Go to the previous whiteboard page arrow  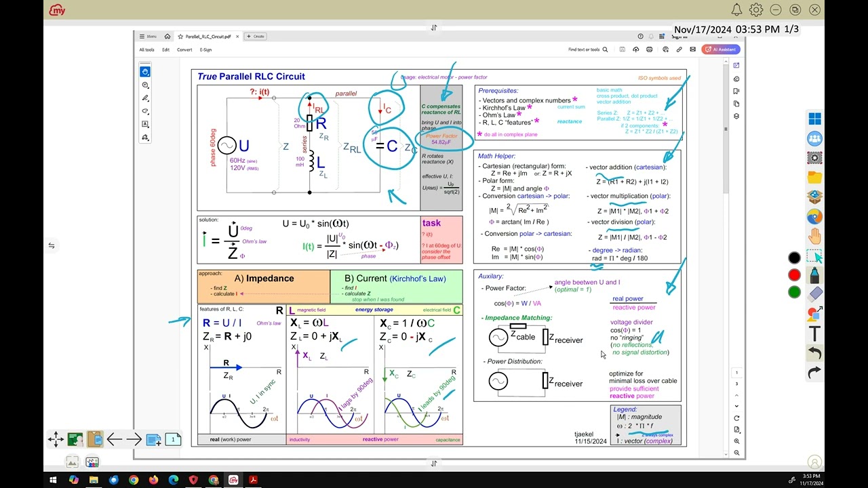click(x=115, y=439)
